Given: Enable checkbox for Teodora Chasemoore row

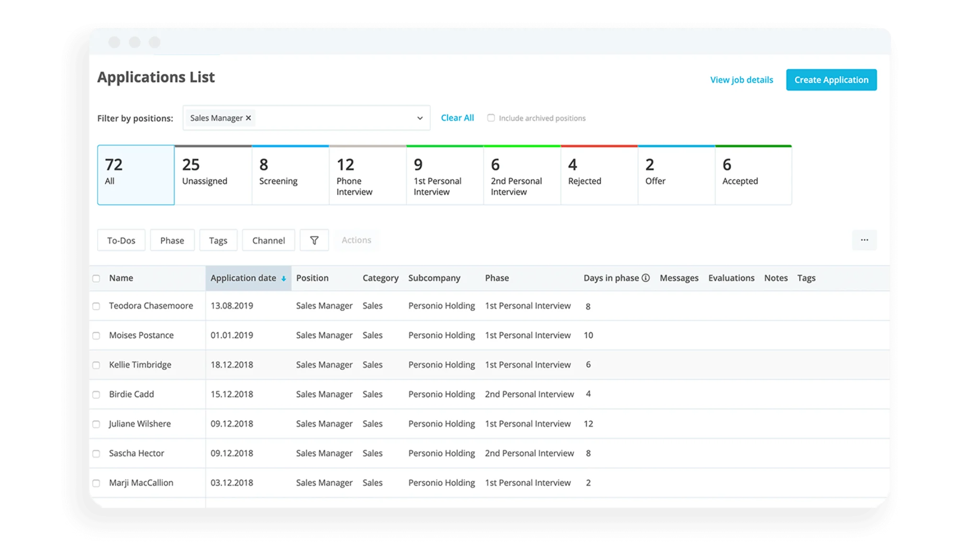Looking at the screenshot, I should click(x=96, y=306).
